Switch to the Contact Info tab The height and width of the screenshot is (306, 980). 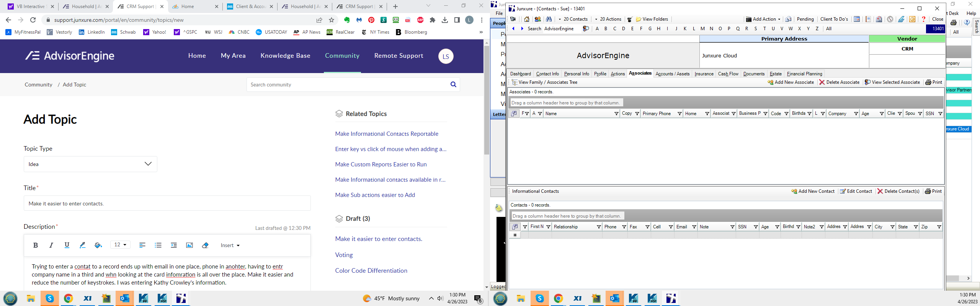click(x=547, y=74)
